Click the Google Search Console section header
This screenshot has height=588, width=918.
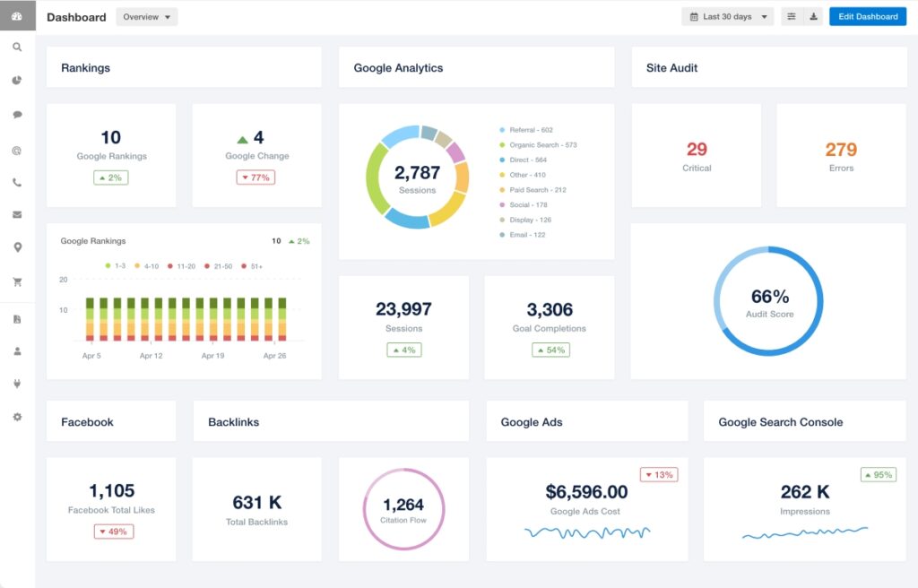805,421
